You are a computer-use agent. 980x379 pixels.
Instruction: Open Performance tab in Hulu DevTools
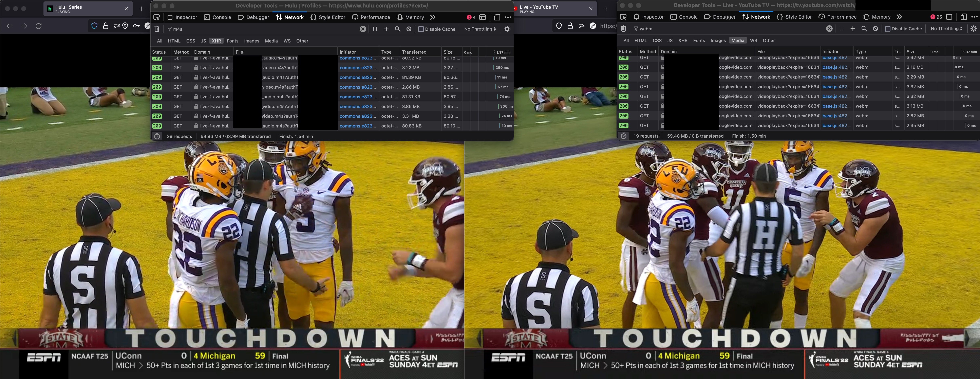pyautogui.click(x=371, y=17)
